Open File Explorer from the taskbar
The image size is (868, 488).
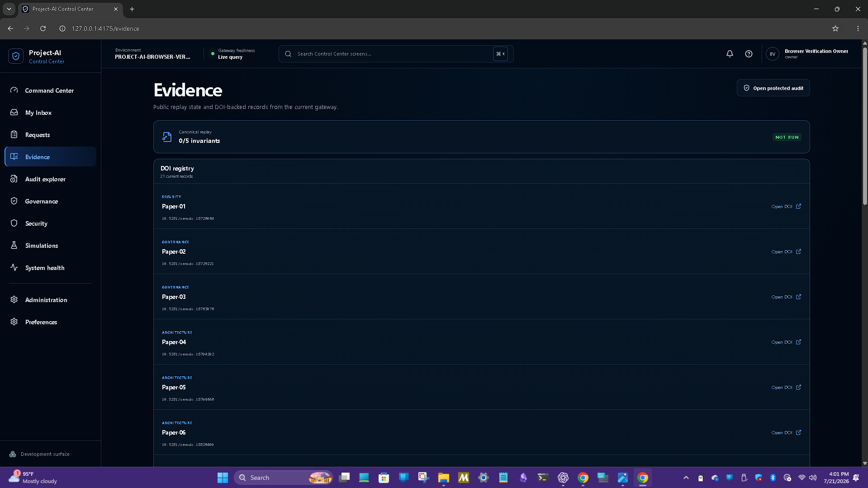point(443,478)
